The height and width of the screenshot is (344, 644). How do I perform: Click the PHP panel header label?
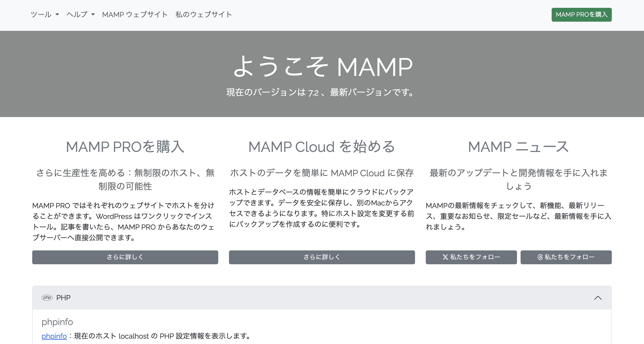[63, 298]
